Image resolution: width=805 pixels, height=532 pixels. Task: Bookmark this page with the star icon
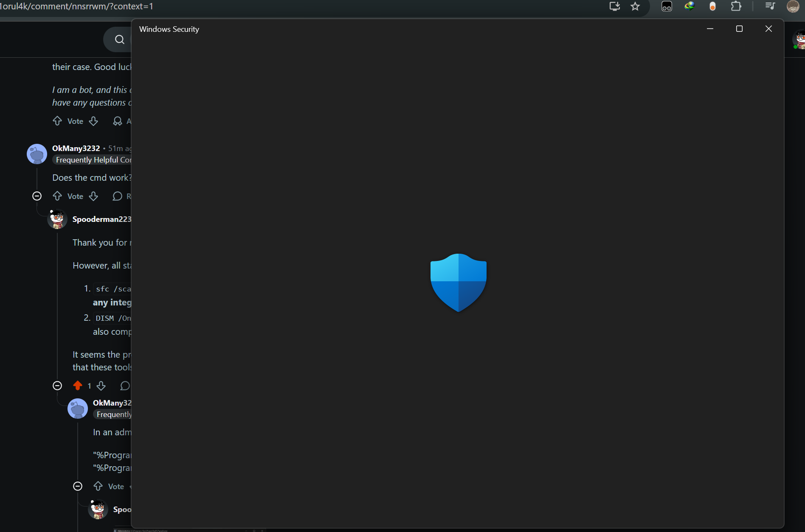point(635,6)
